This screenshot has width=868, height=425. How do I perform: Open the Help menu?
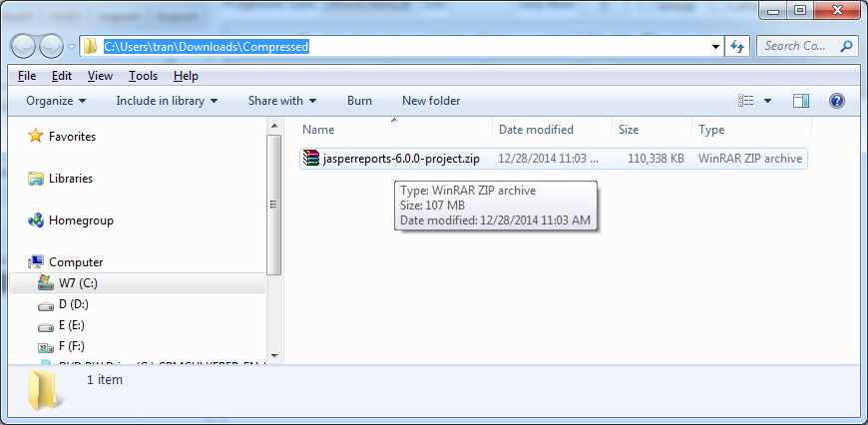(x=186, y=76)
